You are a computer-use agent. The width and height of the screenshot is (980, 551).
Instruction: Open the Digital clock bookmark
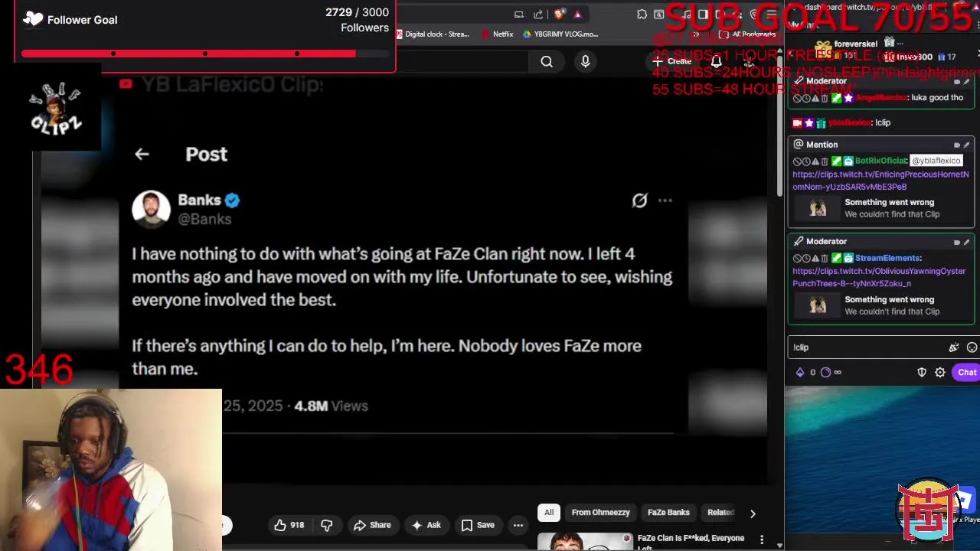click(x=431, y=34)
